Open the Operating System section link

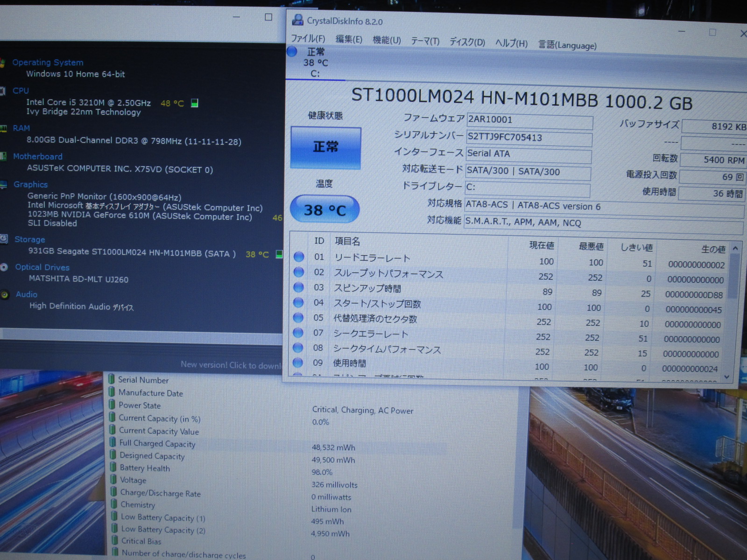pyautogui.click(x=48, y=63)
